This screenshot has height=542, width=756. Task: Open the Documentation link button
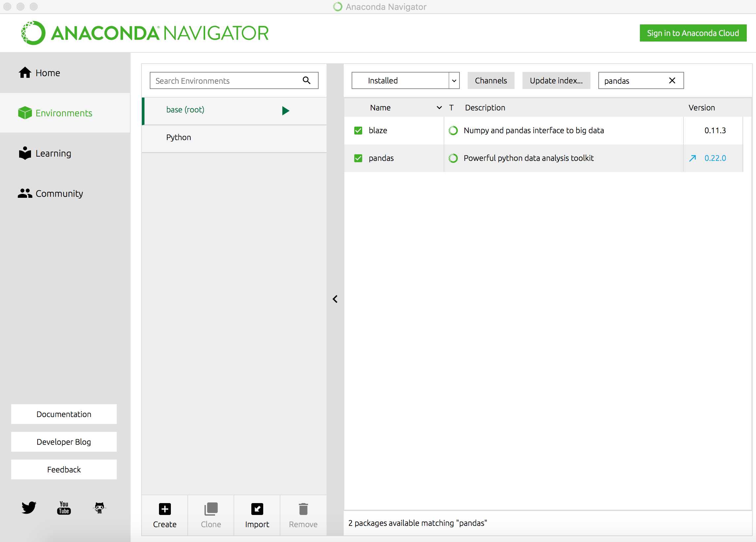coord(64,414)
